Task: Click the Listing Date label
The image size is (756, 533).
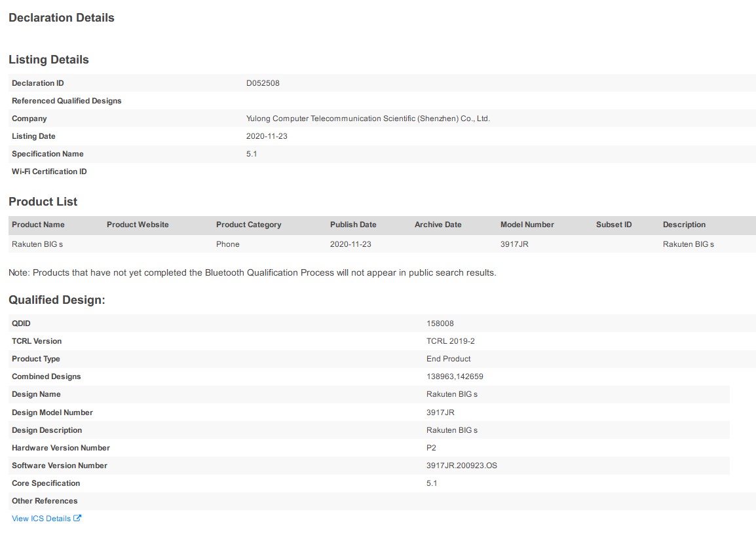Action: (x=33, y=136)
